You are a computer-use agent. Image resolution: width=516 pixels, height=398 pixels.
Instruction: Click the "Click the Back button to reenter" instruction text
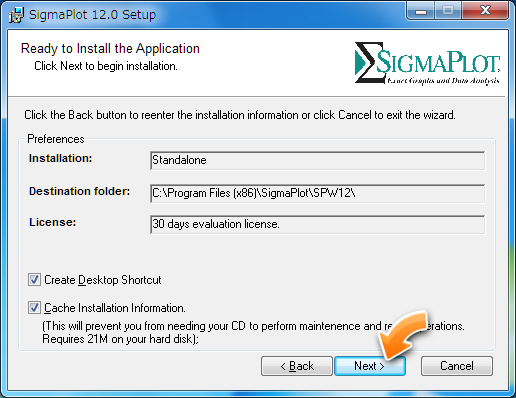[240, 115]
